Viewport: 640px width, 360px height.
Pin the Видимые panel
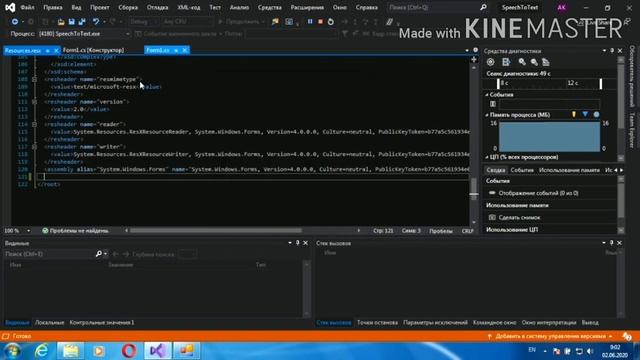pyautogui.click(x=298, y=243)
